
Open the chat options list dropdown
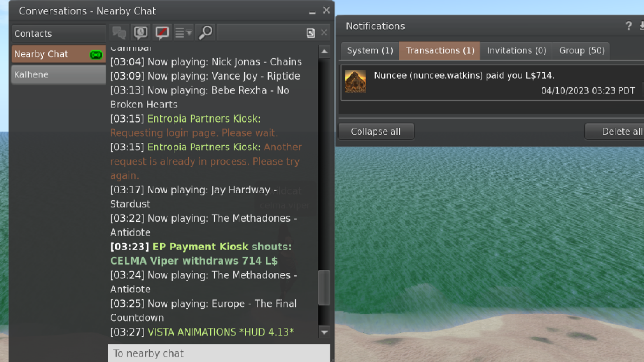183,33
